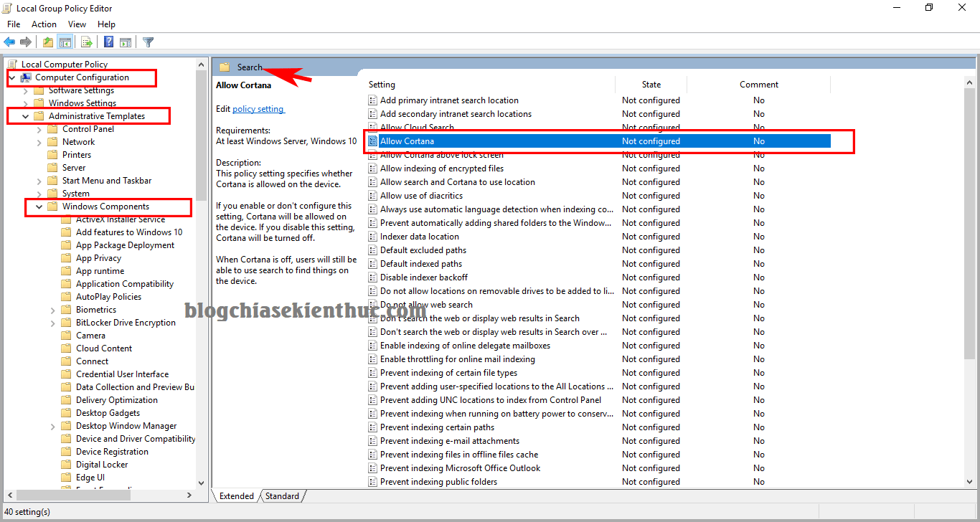Click the Local Computer Policy root icon
This screenshot has width=980, height=522.
tap(12, 65)
